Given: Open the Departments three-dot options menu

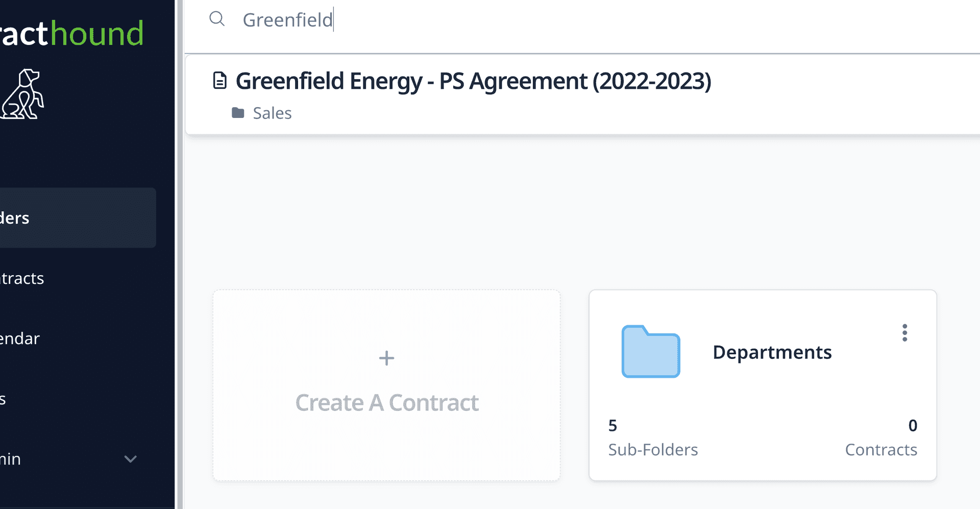Looking at the screenshot, I should (x=904, y=333).
